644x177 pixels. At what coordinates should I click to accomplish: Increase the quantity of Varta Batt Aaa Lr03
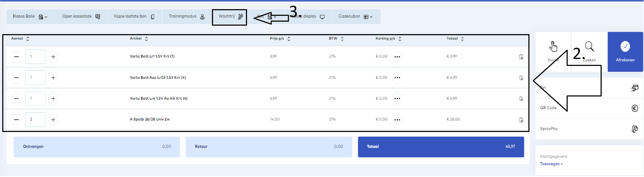pos(53,78)
